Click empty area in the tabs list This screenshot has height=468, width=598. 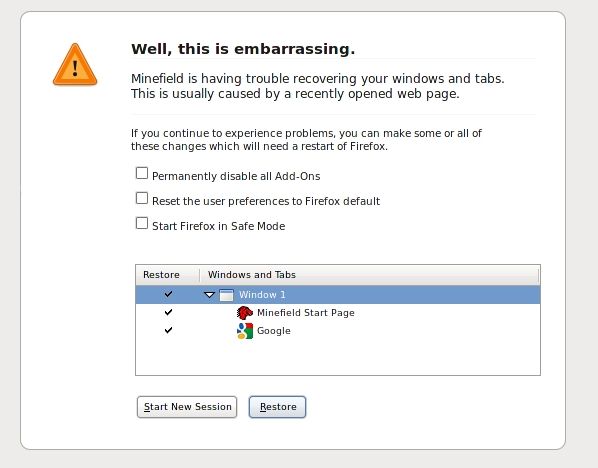pyautogui.click(x=338, y=357)
